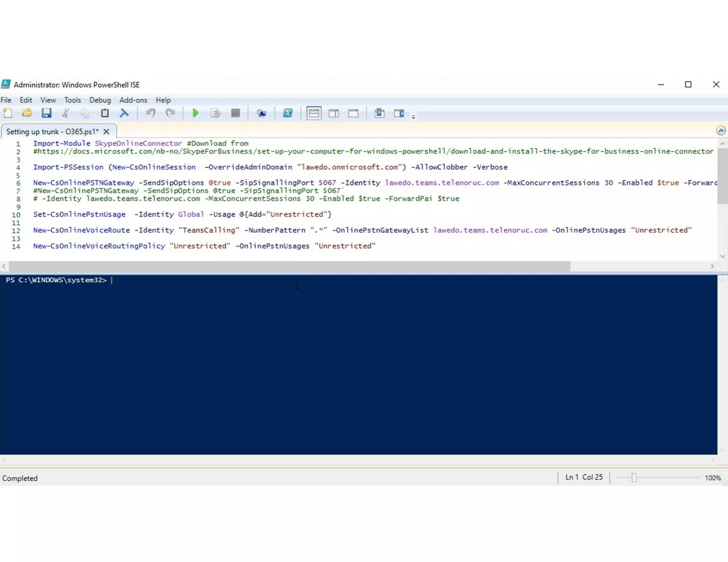Screen dimensions: 728x562
Task: Collapse script pane with chevron button
Action: click(721, 131)
